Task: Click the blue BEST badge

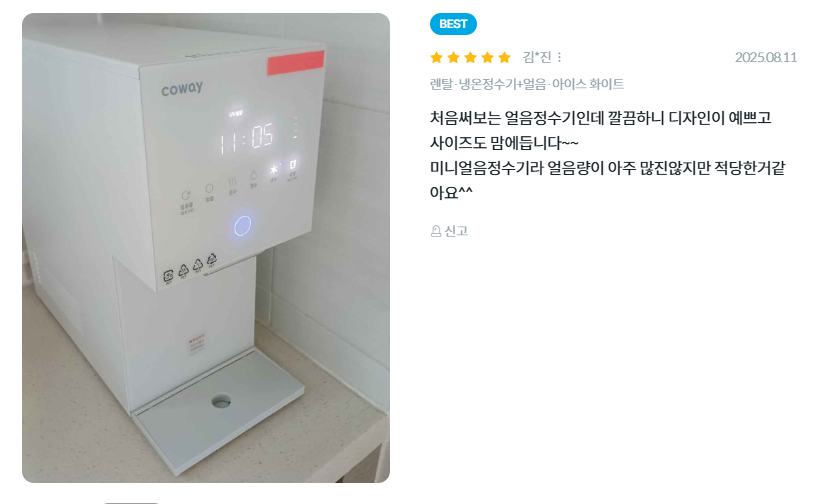Action: coord(453,24)
